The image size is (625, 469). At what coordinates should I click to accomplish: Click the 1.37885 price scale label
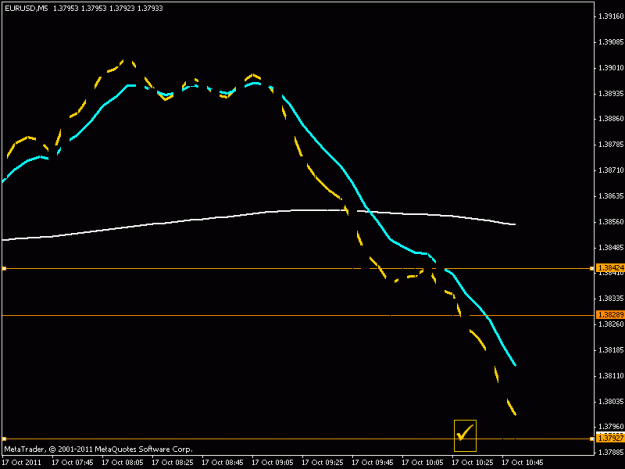(611, 453)
